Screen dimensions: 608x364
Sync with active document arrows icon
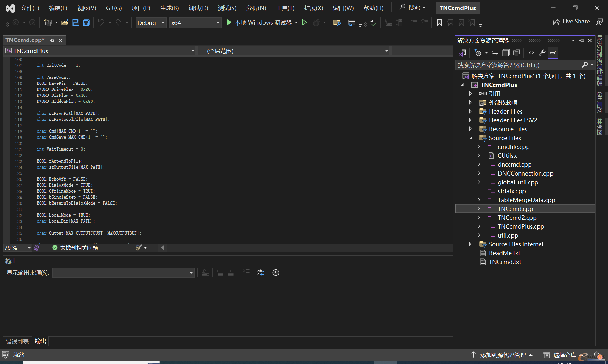(x=495, y=53)
